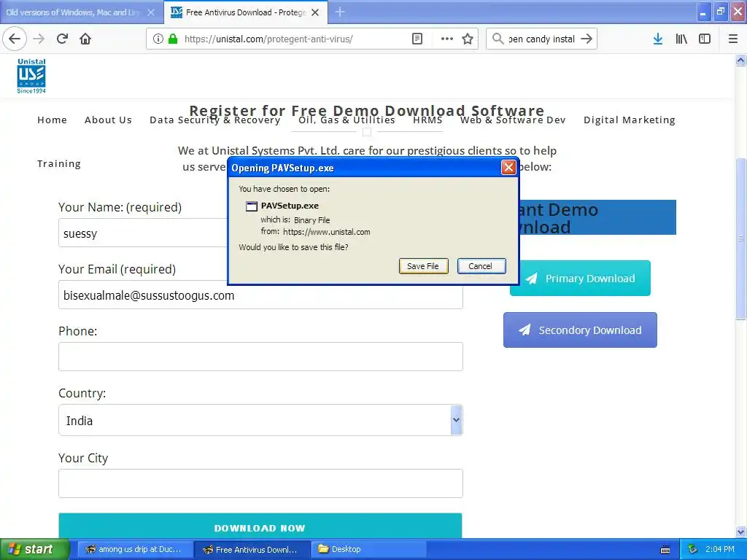Click the Your City input field

260,483
